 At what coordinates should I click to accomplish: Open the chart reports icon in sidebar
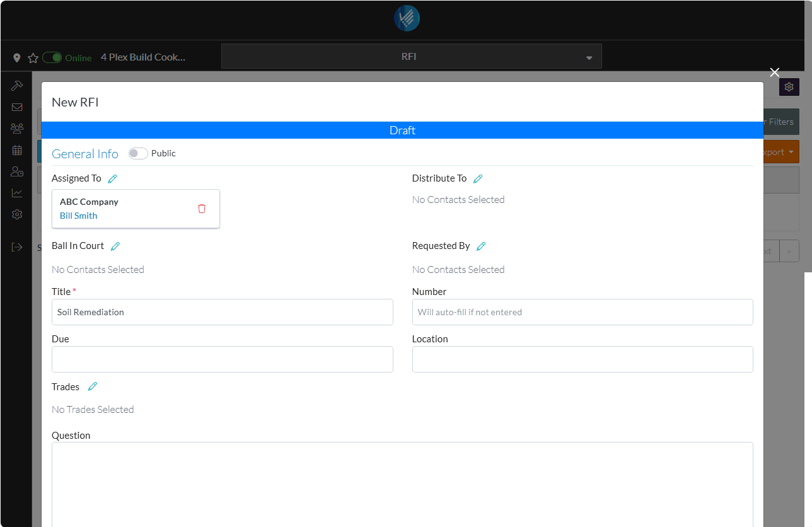[17, 193]
